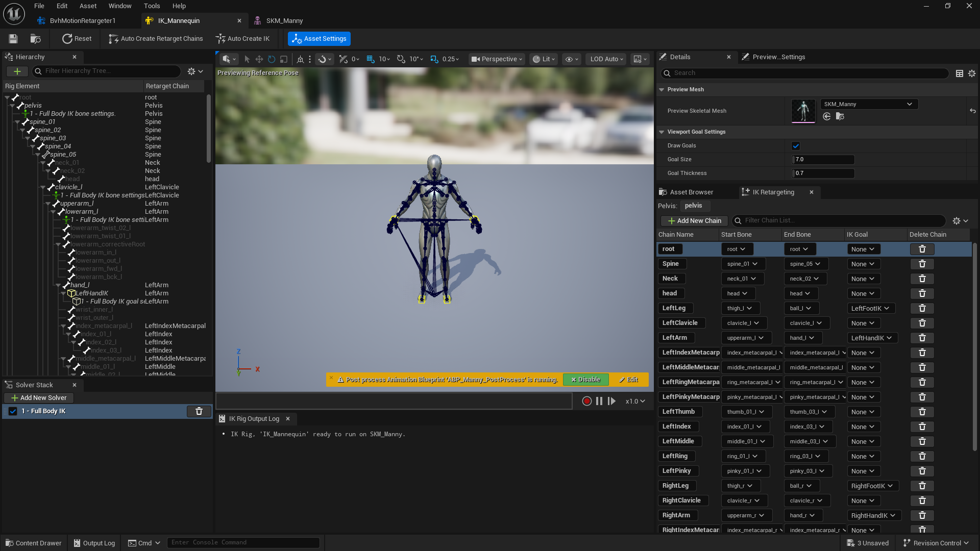
Task: Uncheck the Draw Goals checkbox
Action: coord(795,145)
